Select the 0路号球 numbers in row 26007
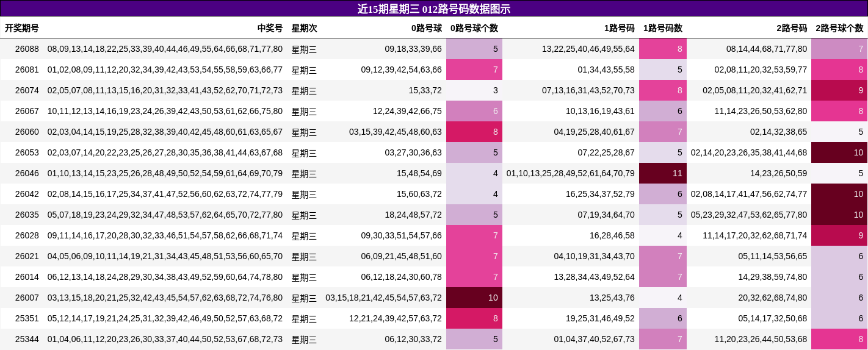The image size is (868, 350). pyautogui.click(x=383, y=298)
